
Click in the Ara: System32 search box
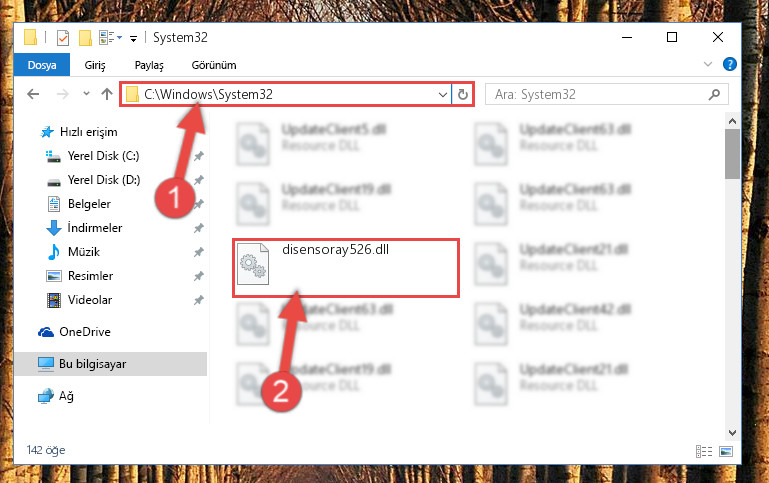(600, 94)
